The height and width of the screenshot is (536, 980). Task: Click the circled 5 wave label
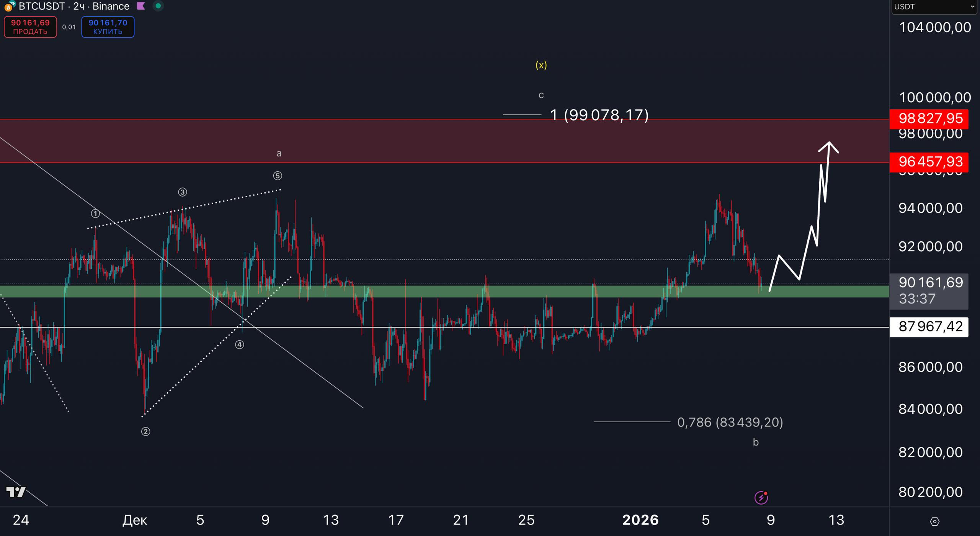(x=278, y=176)
